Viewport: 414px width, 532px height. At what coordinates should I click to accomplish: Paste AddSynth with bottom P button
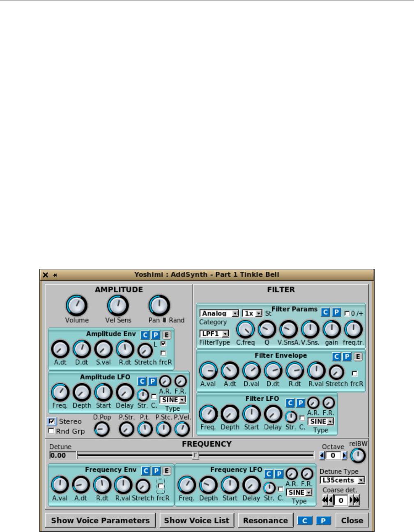pos(323,521)
